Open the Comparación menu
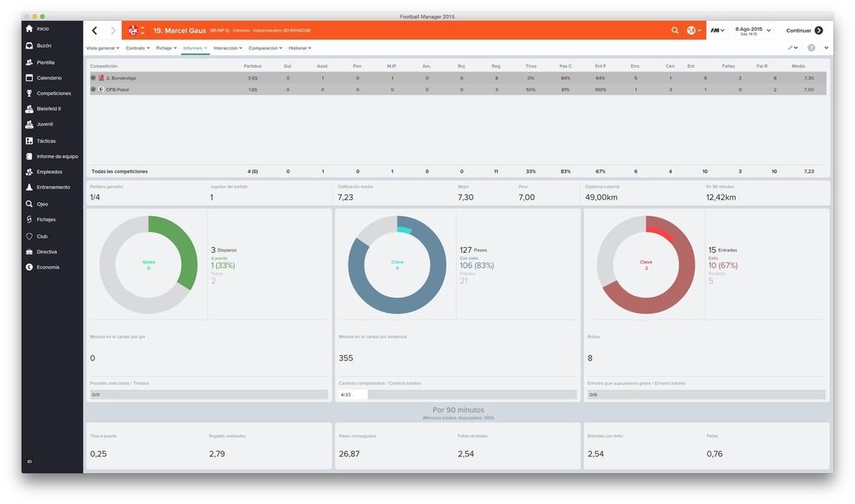This screenshot has width=855, height=504. point(265,48)
